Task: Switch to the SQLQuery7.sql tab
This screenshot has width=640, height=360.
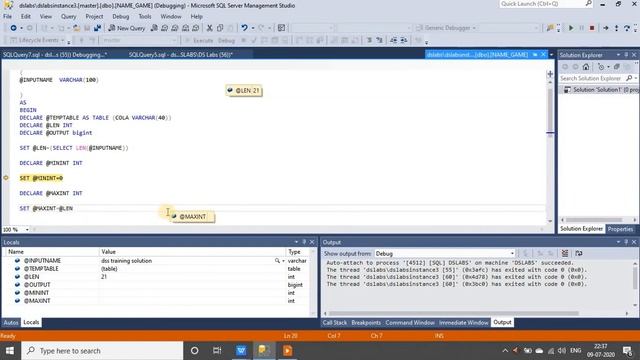Action: 55,54
